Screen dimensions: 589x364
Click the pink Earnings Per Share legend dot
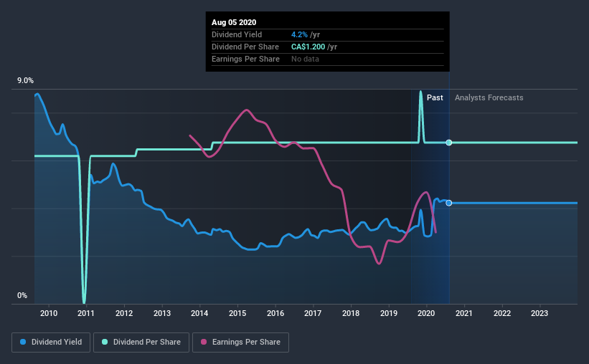(204, 342)
